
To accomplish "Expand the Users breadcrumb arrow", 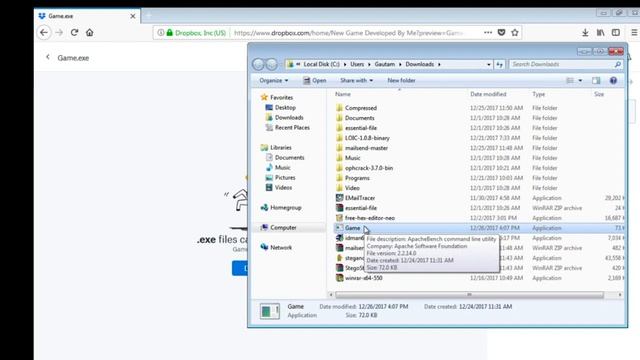I will [x=369, y=64].
